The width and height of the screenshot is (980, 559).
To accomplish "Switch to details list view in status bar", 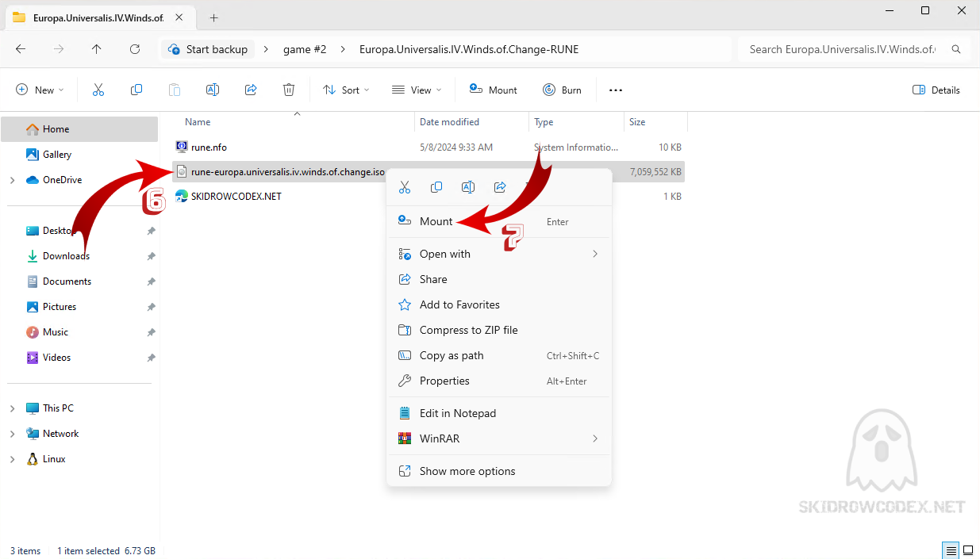I will click(x=951, y=550).
